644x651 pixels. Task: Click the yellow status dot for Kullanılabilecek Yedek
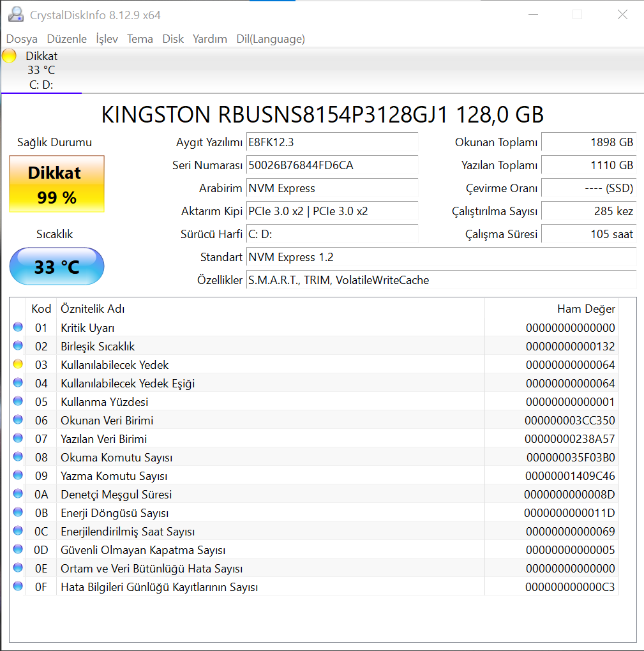pos(18,364)
